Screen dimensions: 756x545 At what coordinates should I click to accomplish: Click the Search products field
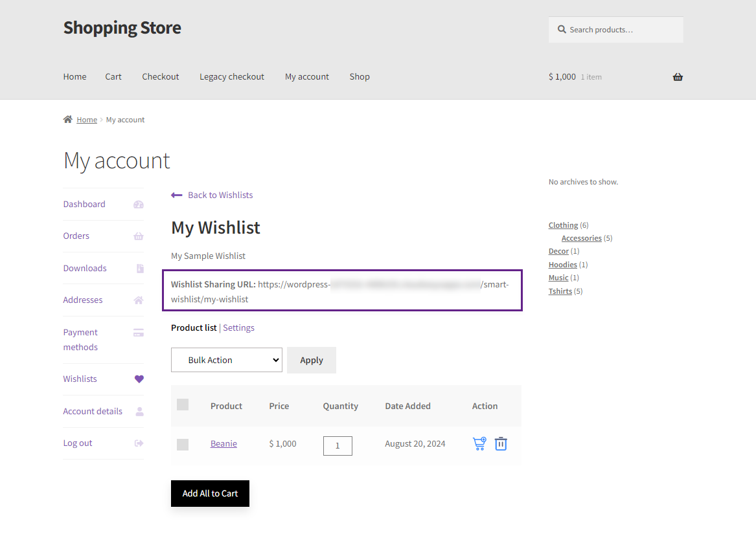(x=615, y=30)
